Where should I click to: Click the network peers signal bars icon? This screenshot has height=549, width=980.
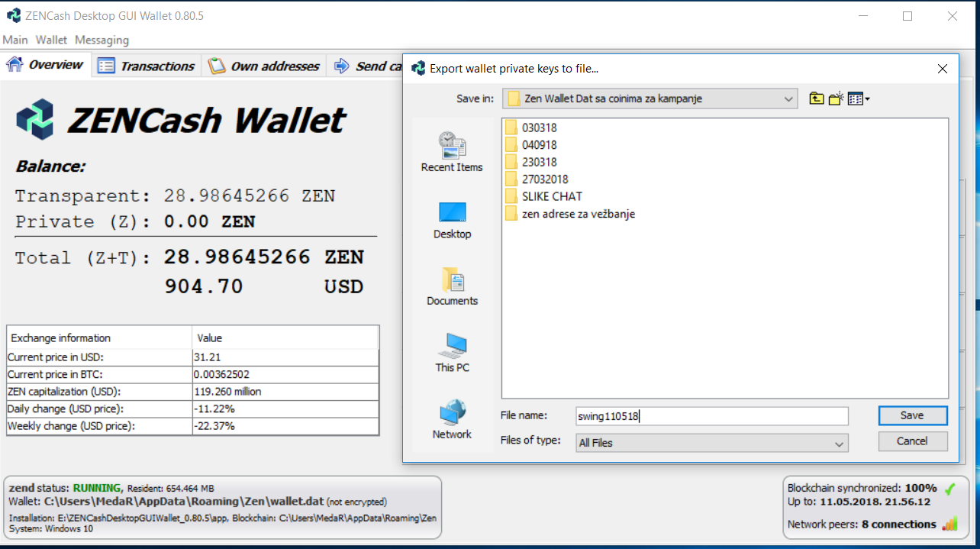coord(949,524)
